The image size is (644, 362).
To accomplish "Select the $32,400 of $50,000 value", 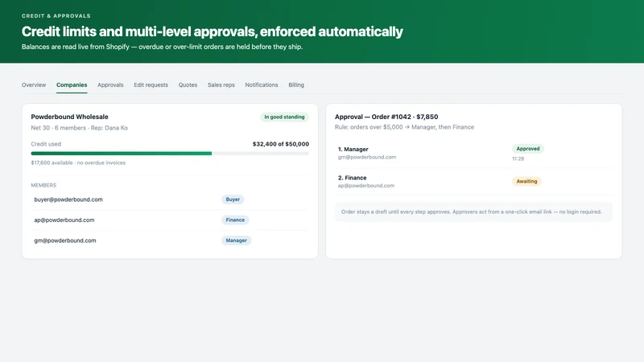I will pos(280,144).
